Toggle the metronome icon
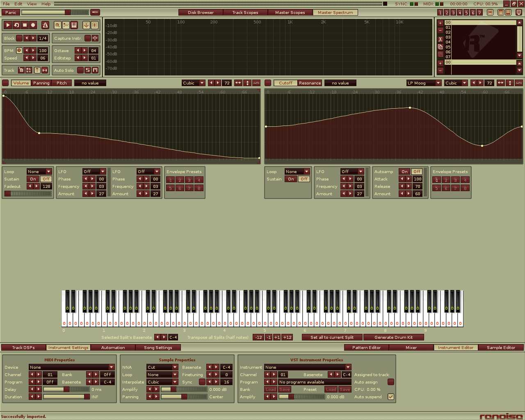Image resolution: width=525 pixels, height=420 pixels. (45, 25)
